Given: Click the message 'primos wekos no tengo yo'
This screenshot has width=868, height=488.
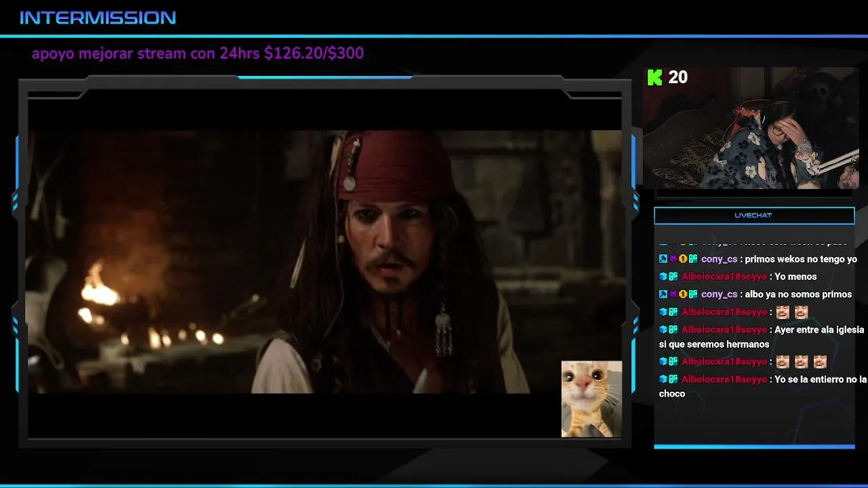Looking at the screenshot, I should coord(801,259).
